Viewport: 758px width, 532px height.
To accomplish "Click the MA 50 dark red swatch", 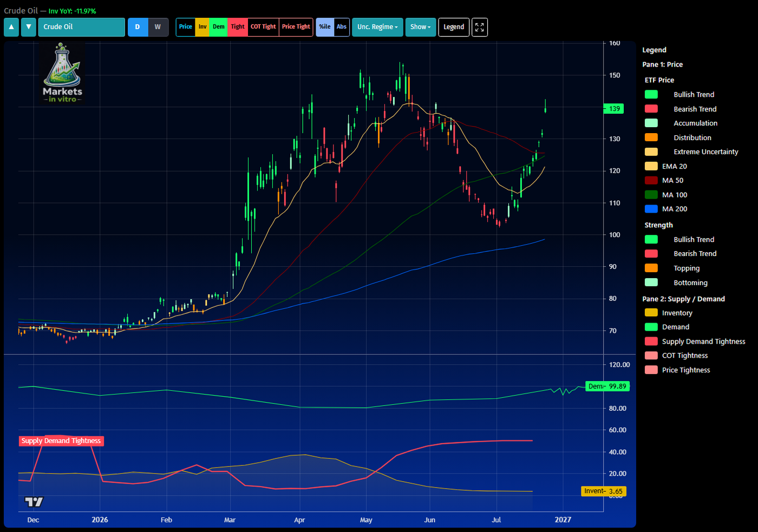I will (651, 181).
